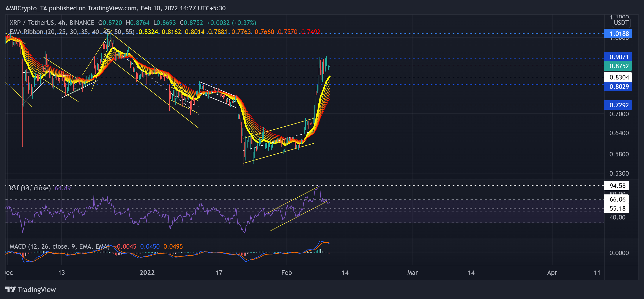The image size is (644, 299).
Task: Click the RSI value 64.89
Action: click(x=63, y=188)
